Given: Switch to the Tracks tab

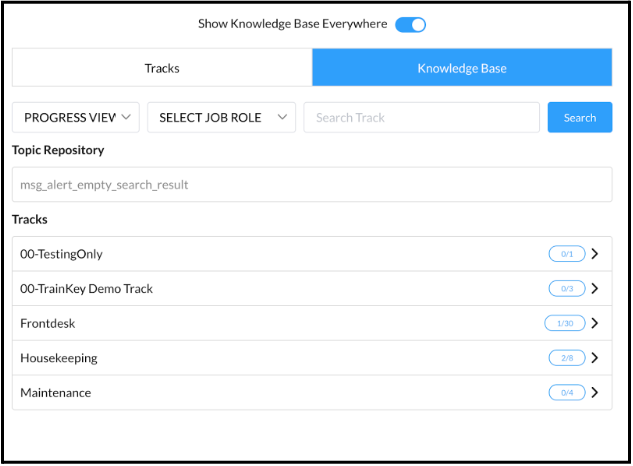Looking at the screenshot, I should pyautogui.click(x=162, y=68).
